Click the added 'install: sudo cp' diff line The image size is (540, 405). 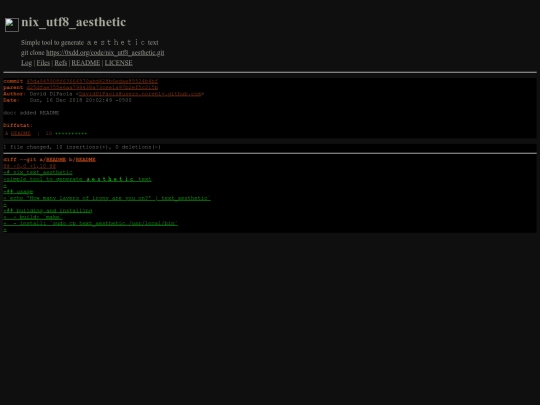tap(91, 223)
